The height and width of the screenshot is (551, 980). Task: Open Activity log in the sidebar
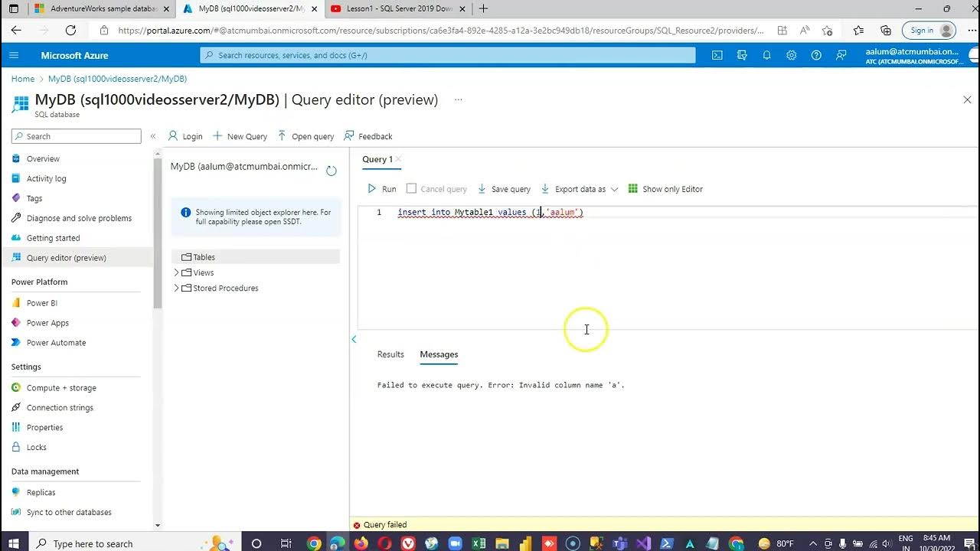click(46, 178)
